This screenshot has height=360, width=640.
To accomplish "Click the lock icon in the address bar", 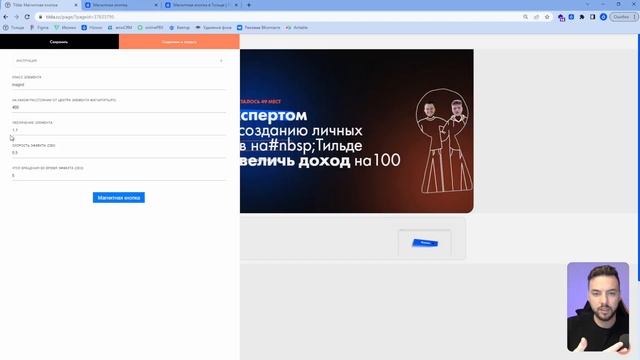I will click(x=40, y=17).
